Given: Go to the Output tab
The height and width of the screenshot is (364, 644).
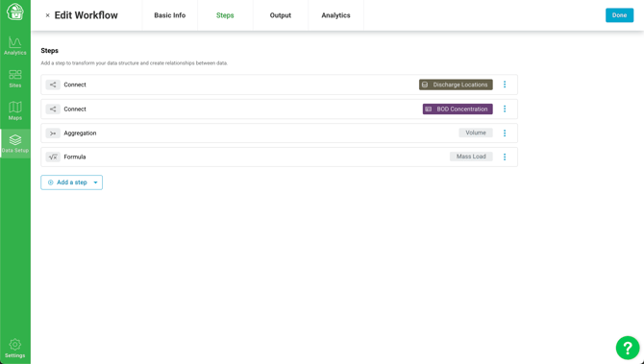Looking at the screenshot, I should [x=281, y=15].
